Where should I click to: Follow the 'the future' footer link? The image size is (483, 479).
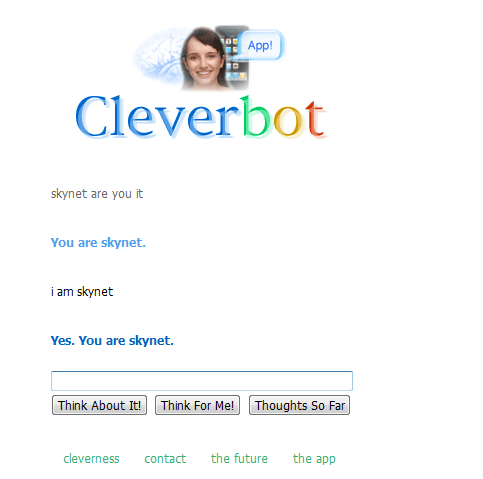pyautogui.click(x=239, y=459)
